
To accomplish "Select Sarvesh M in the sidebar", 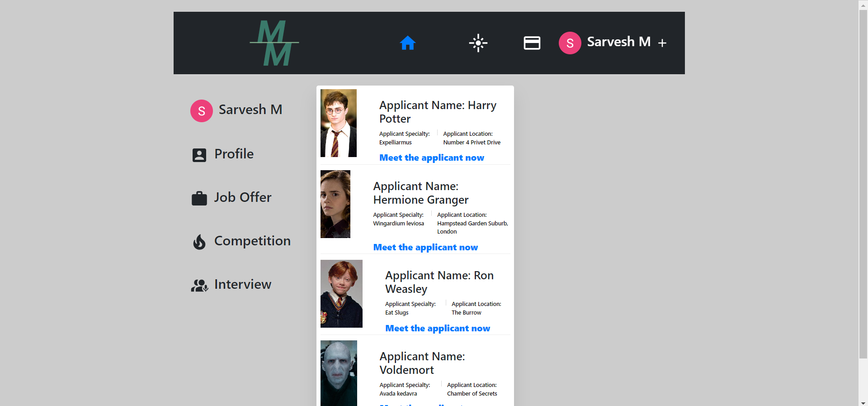I will point(250,110).
